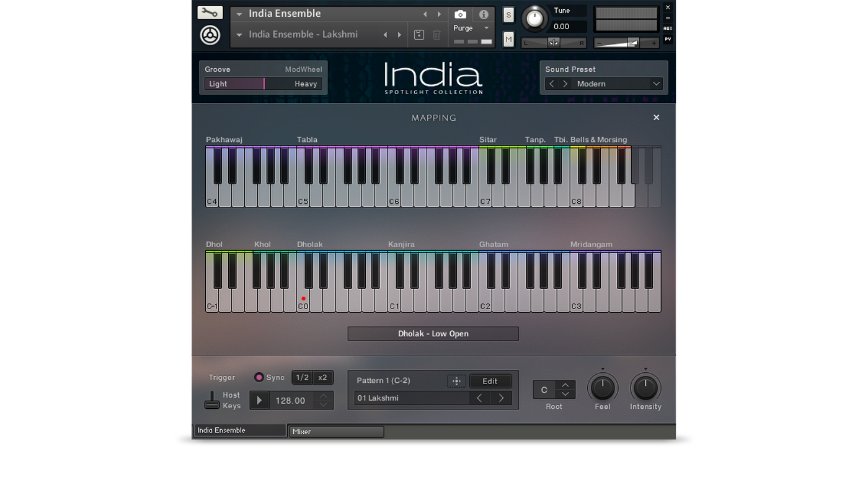Image resolution: width=868 pixels, height=498 pixels.
Task: Close the Mapping panel with its X
Action: click(656, 118)
